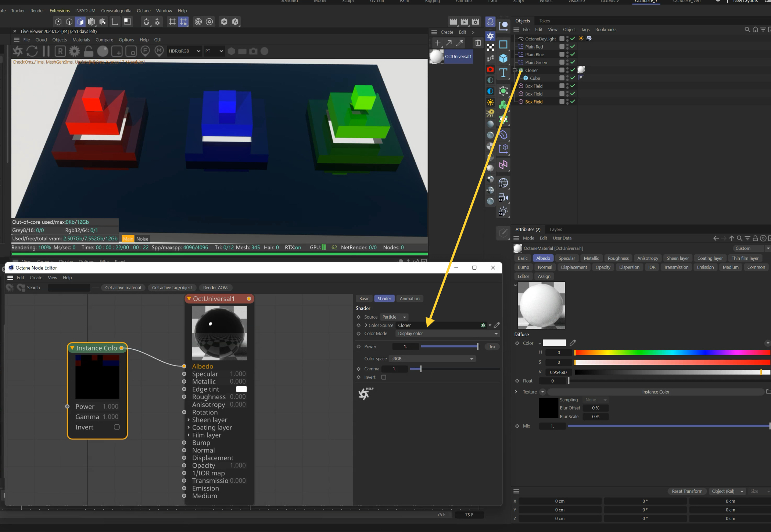Toggle the Invert checkbox in Shader panel
This screenshot has height=532, width=771.
click(384, 377)
